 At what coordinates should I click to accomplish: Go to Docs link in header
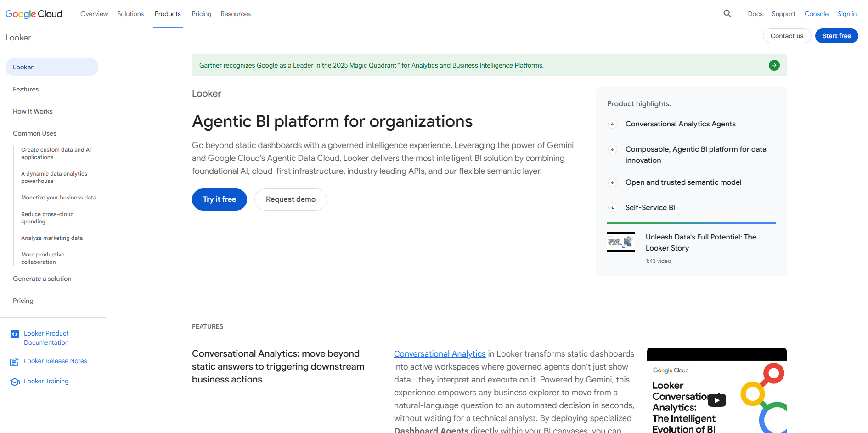point(755,14)
